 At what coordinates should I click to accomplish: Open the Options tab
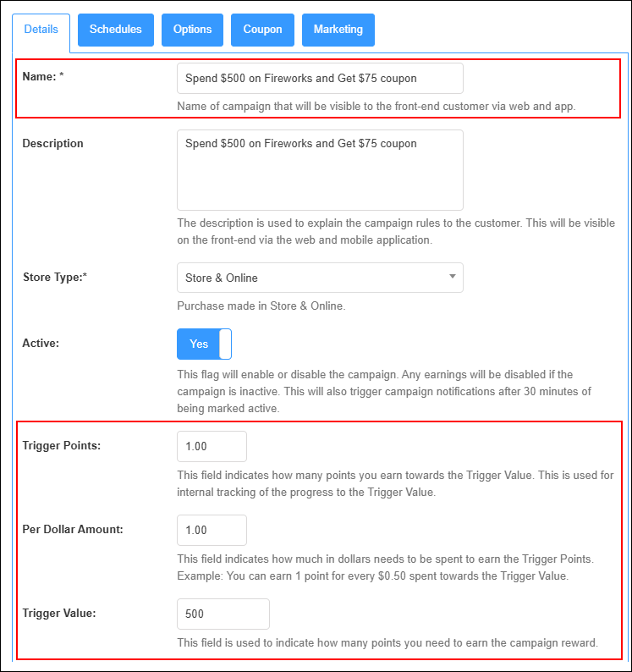192,30
